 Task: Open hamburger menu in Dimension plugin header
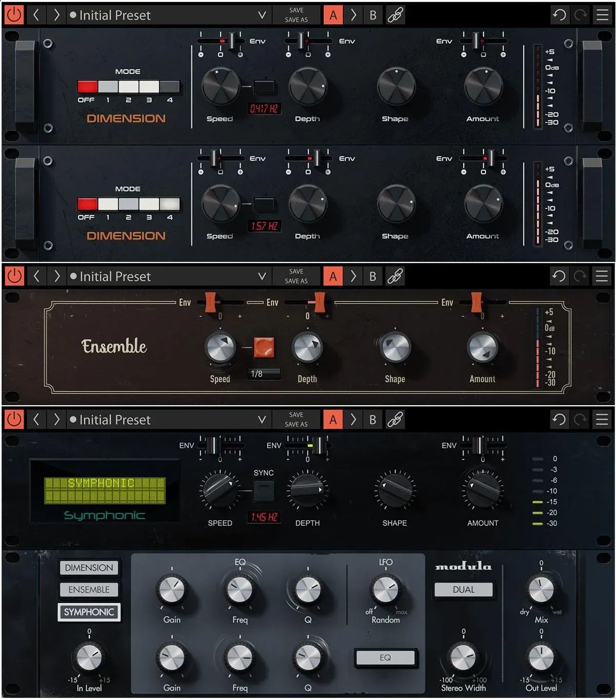pos(602,15)
